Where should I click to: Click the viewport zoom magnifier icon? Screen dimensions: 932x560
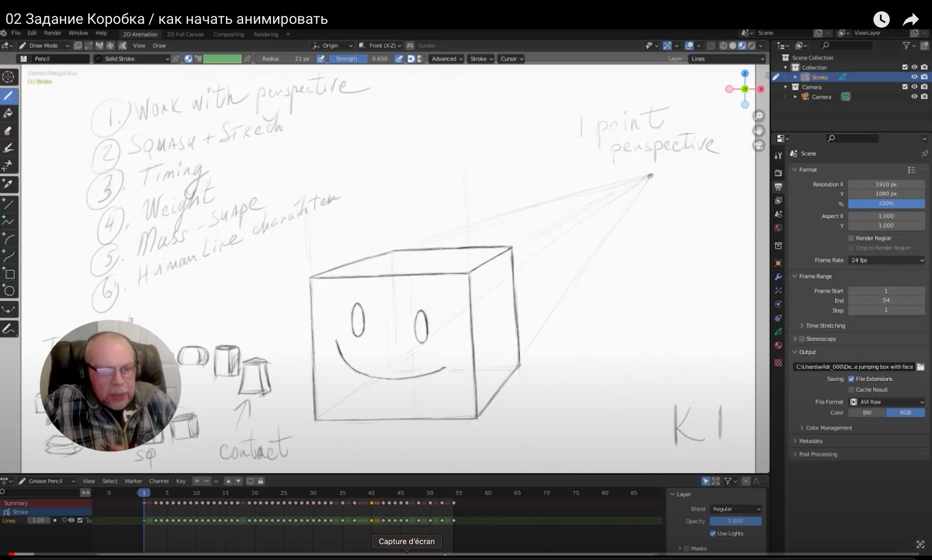[x=759, y=116]
